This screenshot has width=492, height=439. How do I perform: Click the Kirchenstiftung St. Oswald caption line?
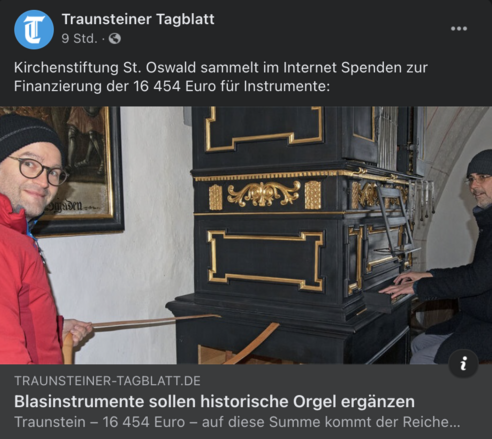pyautogui.click(x=221, y=68)
